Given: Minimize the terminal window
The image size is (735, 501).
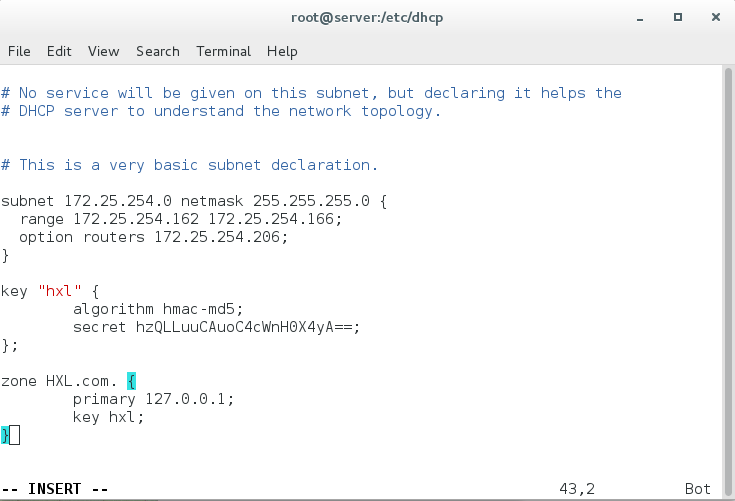Looking at the screenshot, I should pos(640,18).
